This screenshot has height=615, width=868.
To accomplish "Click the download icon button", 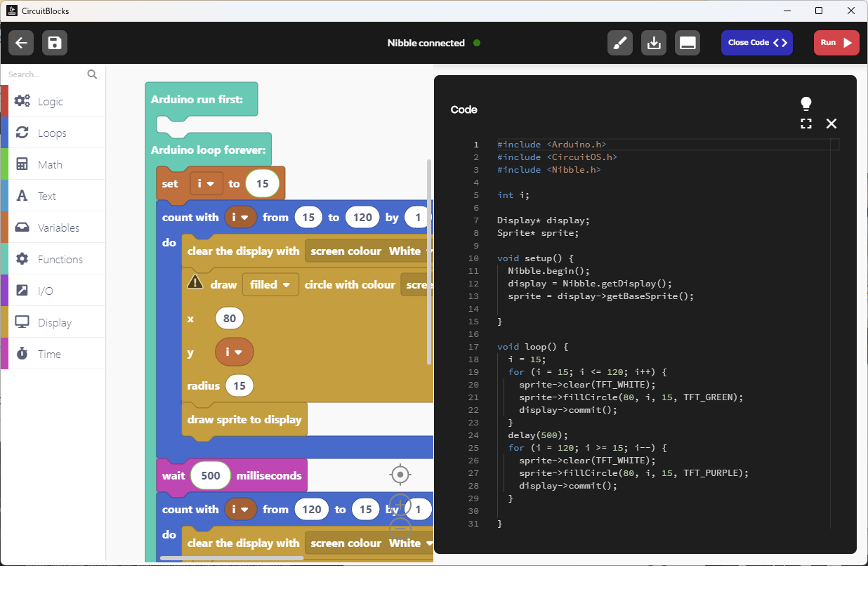I will (x=654, y=43).
